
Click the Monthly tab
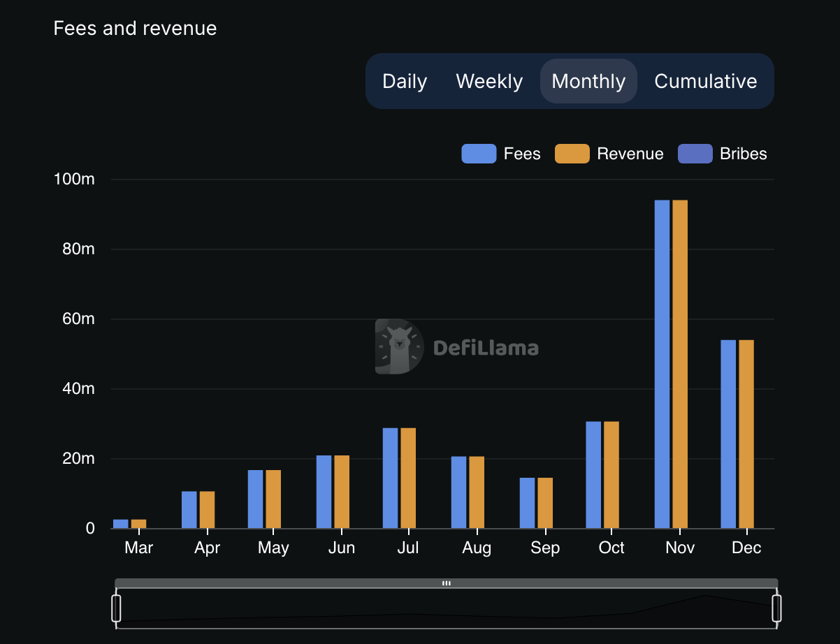[x=588, y=81]
